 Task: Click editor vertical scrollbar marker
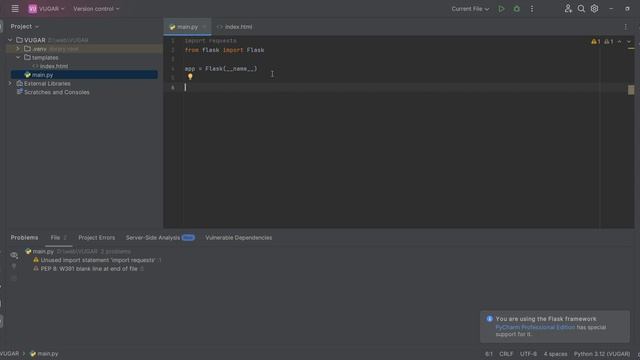coord(631,90)
